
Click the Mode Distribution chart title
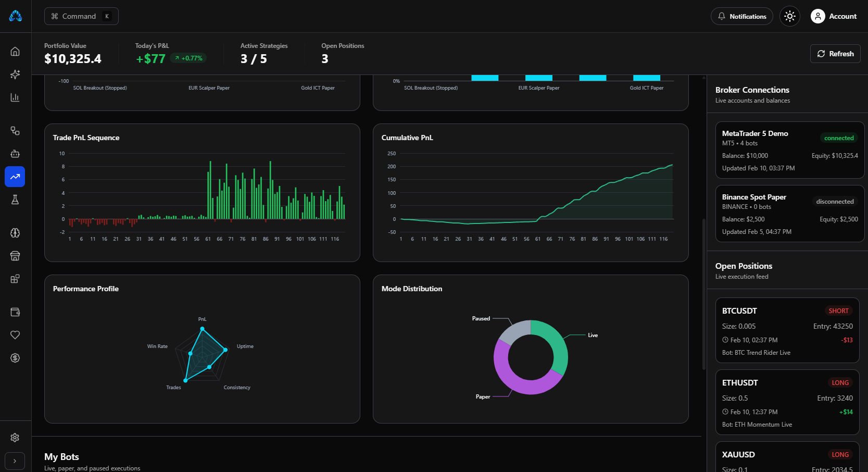click(x=412, y=289)
